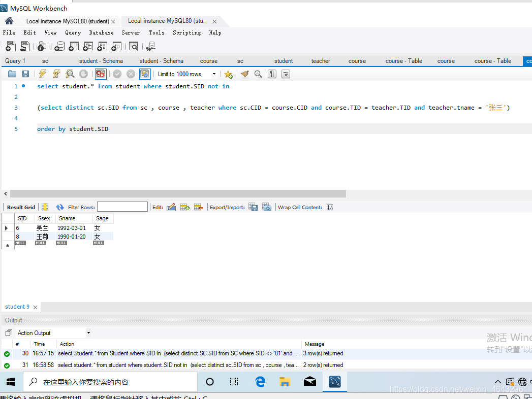The height and width of the screenshot is (399, 532).
Task: Create a new function icon
Action: [x=116, y=46]
